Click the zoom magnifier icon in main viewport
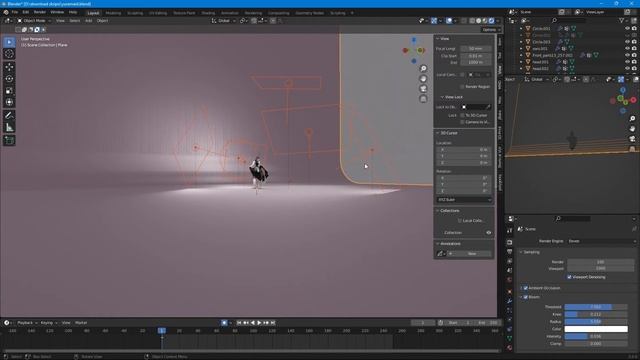This screenshot has height=360, width=640. pyautogui.click(x=423, y=68)
